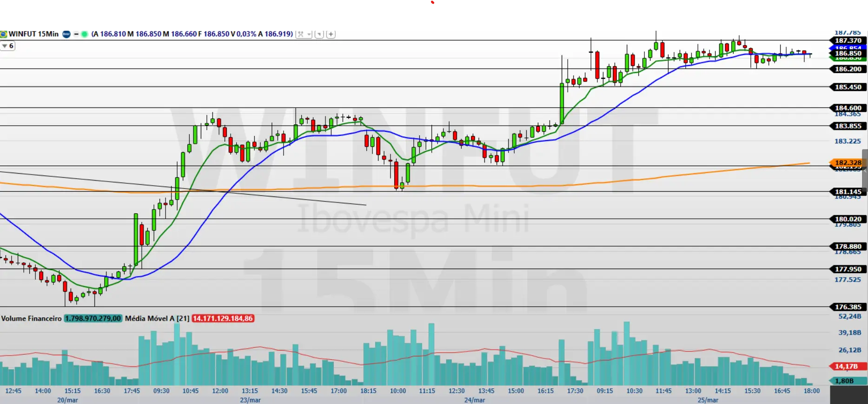Click the Volume Financeiro indicator label
This screenshot has height=404, width=868.
point(31,318)
